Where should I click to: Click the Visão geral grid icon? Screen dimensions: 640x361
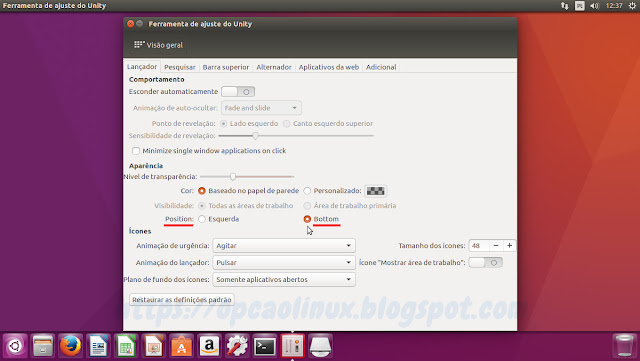pos(139,45)
